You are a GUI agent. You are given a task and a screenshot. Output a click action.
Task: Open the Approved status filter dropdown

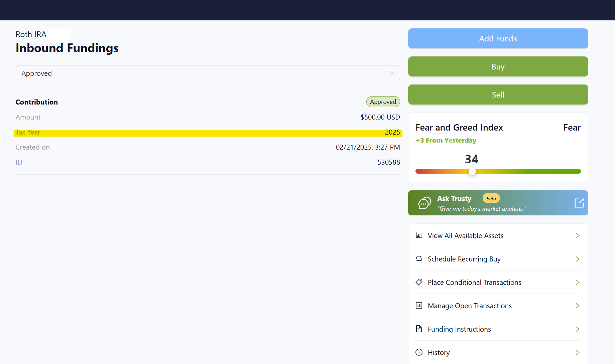[207, 73]
